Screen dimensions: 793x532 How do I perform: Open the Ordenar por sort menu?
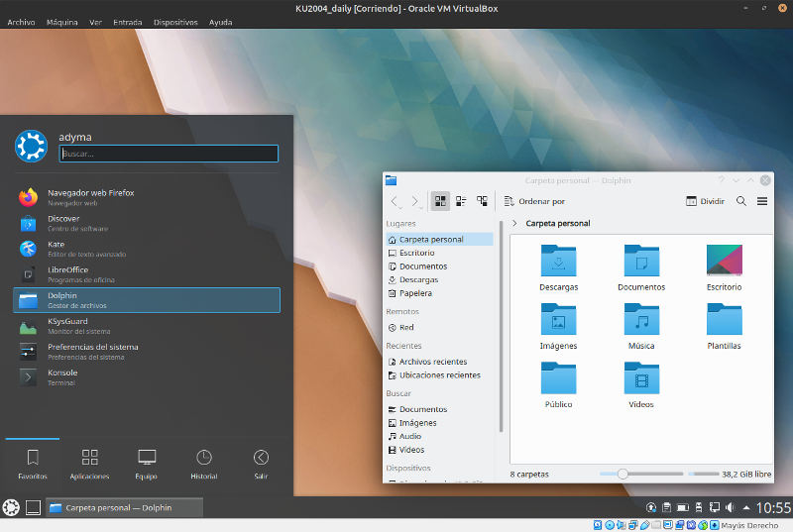(x=534, y=201)
